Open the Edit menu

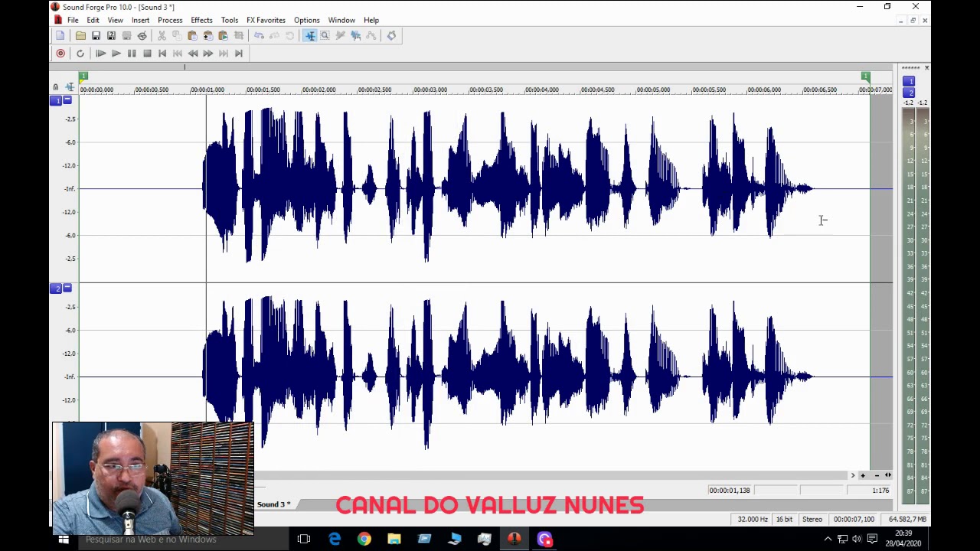[93, 20]
